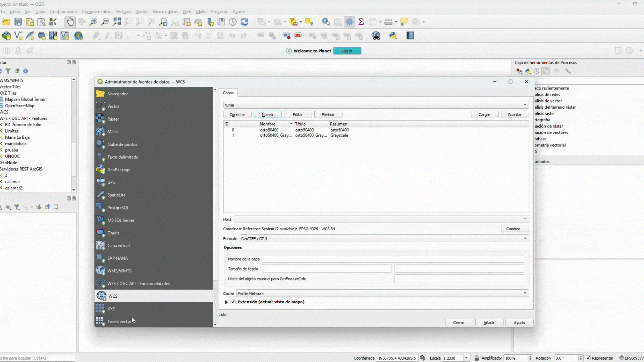Click the Refresh map icon
644x362 pixels.
(244, 22)
